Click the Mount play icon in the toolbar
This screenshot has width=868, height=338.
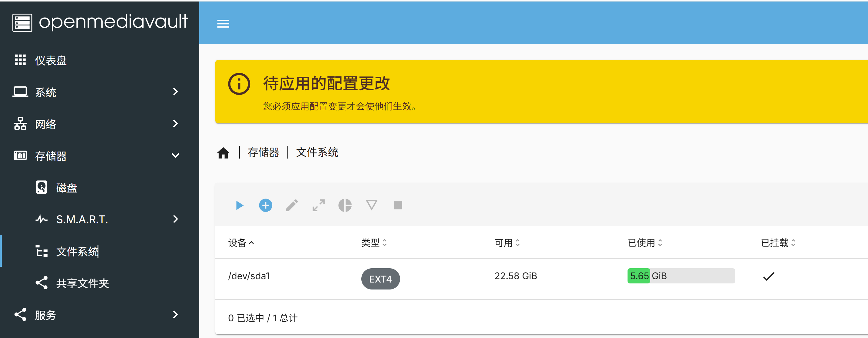(x=239, y=206)
